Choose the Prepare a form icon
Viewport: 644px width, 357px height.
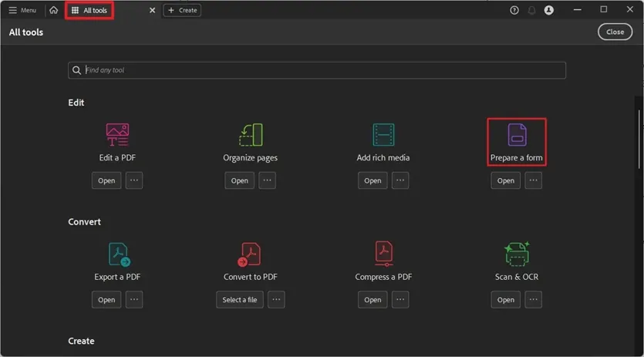(517, 135)
